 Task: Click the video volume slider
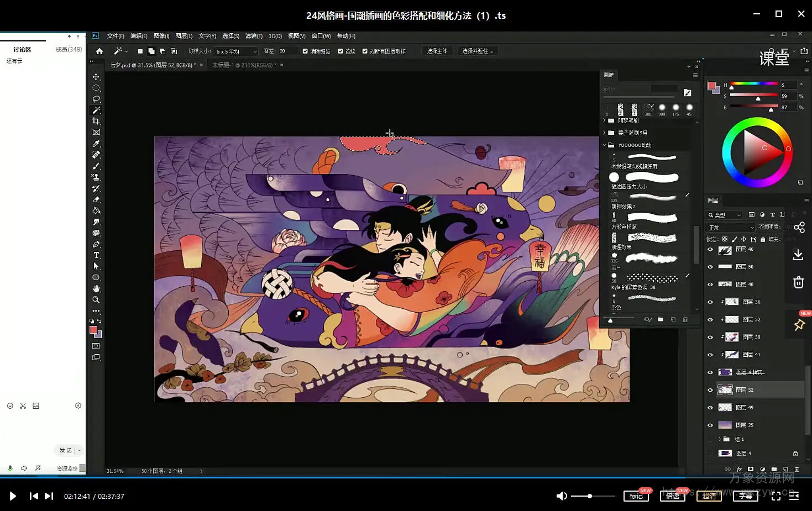coord(593,496)
